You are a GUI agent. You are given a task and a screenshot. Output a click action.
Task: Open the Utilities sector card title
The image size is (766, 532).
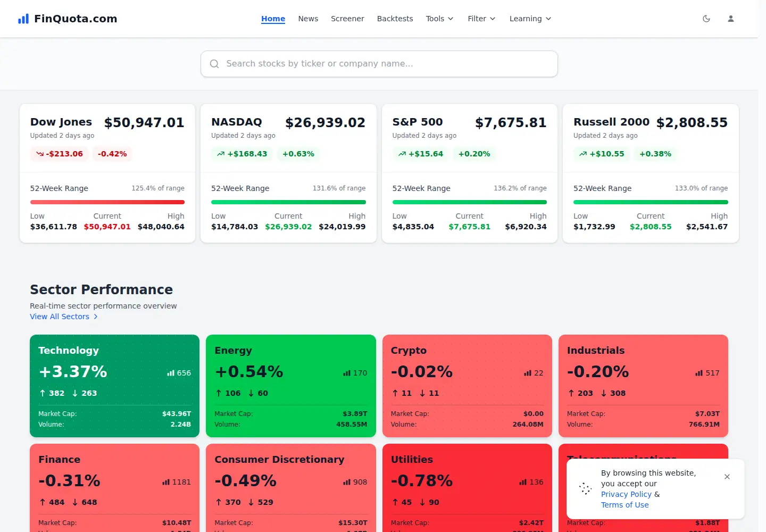tap(412, 460)
